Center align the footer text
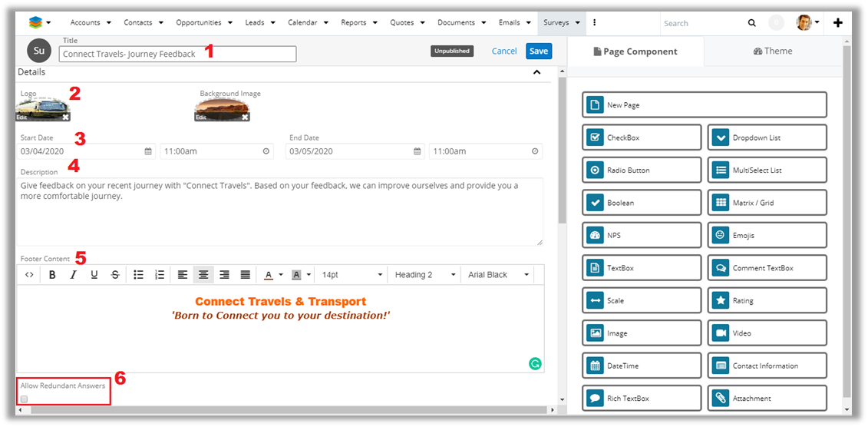 tap(203, 275)
